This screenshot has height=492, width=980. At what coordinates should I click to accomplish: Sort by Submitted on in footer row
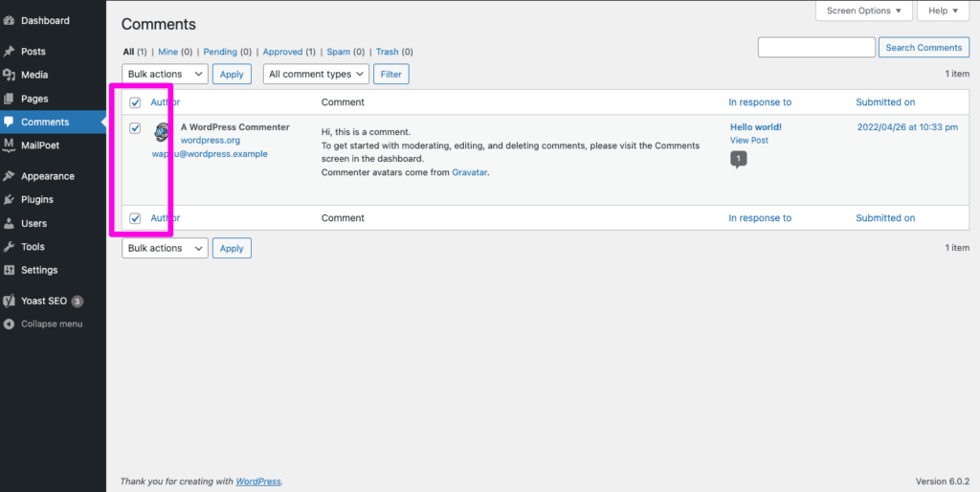885,218
